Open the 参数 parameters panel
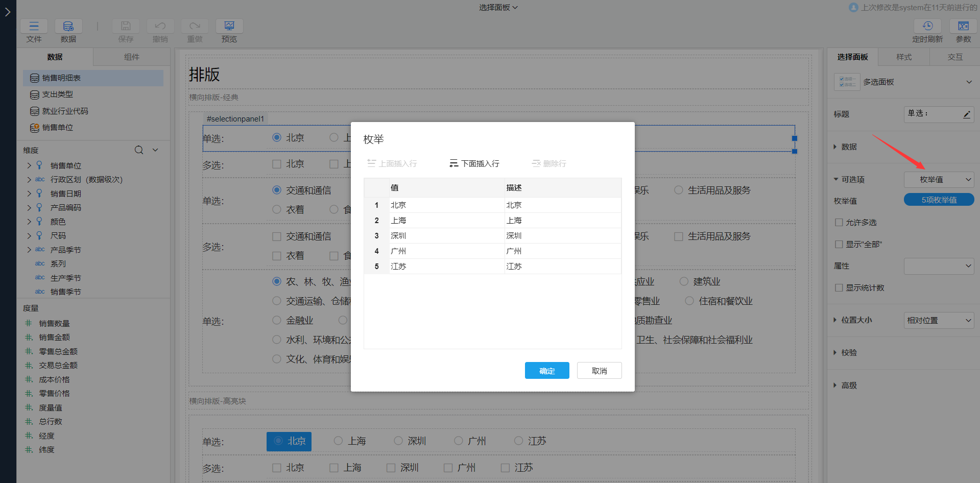The image size is (980, 483). coord(964,26)
